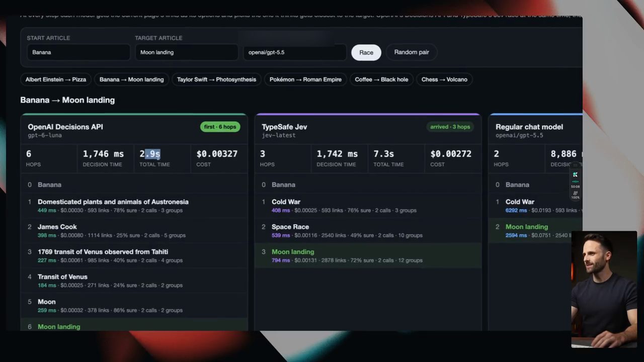Pick the Coffee → Black hole preset
The height and width of the screenshot is (362, 644).
pyautogui.click(x=381, y=79)
